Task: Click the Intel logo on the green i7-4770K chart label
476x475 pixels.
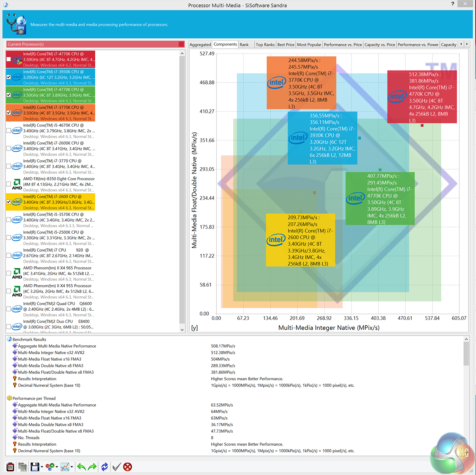Action: pyautogui.click(x=356, y=198)
